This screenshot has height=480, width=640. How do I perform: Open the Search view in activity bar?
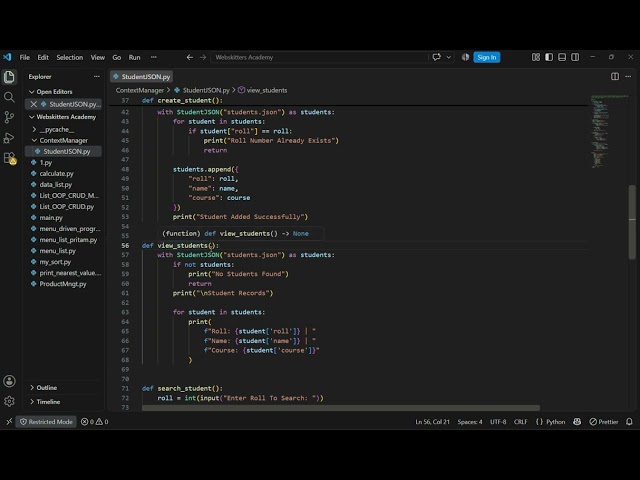pos(9,97)
